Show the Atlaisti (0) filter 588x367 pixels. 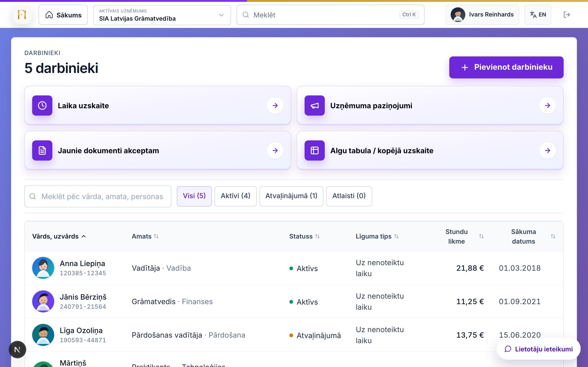349,196
